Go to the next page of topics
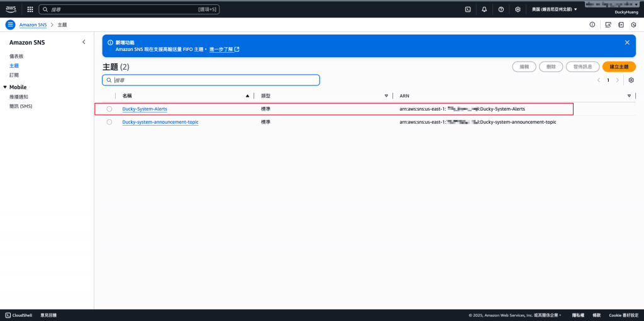The height and width of the screenshot is (321, 644). [618, 80]
